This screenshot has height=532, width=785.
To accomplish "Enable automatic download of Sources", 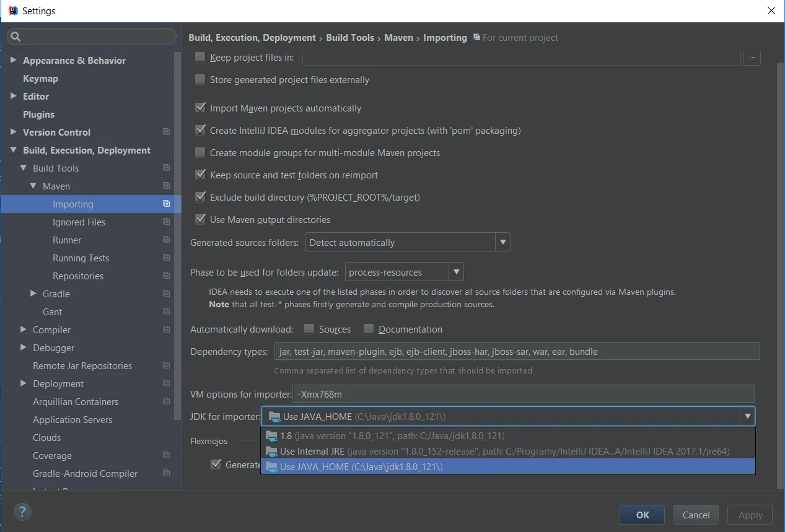I will (x=309, y=329).
